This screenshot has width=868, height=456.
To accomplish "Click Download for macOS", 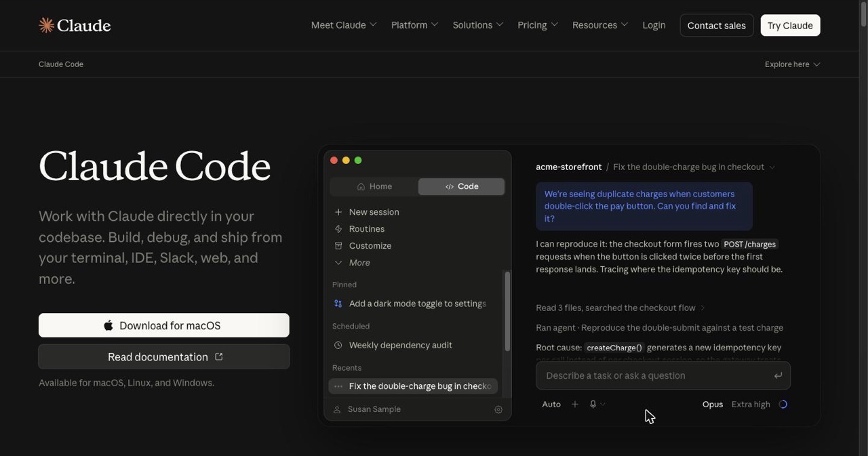I will pyautogui.click(x=164, y=325).
